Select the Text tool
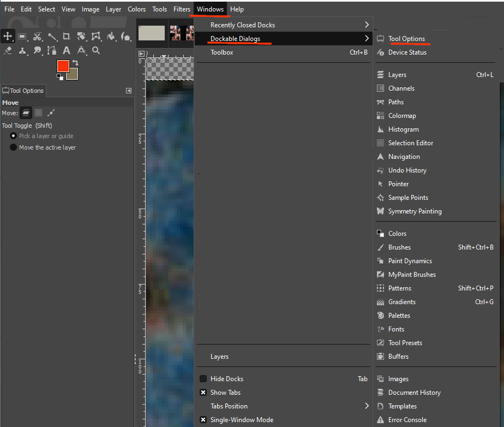Image resolution: width=504 pixels, height=427 pixels. (67, 51)
